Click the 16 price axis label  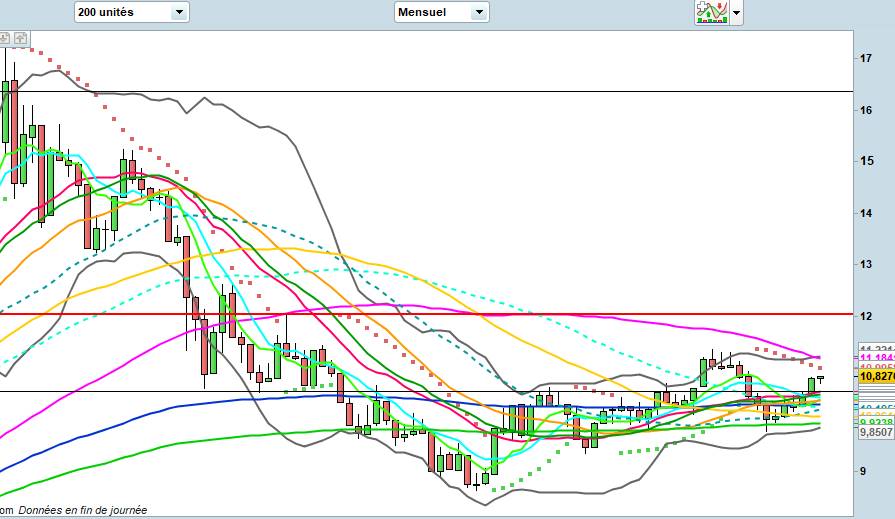866,110
